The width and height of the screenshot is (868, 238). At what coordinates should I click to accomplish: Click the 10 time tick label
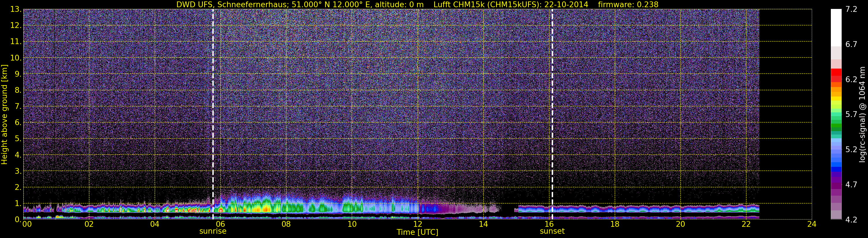pyautogui.click(x=352, y=224)
